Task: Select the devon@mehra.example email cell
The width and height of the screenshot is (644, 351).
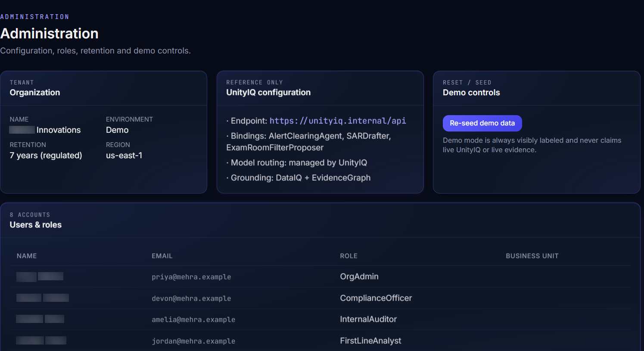Action: point(191,298)
